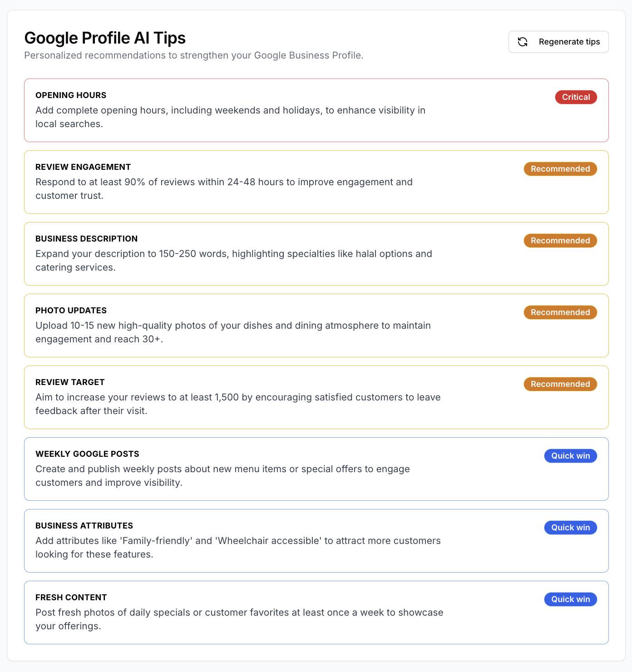Viewport: 632px width, 672px height.
Task: Select the Quick win badge on Business Attributes
Action: click(570, 527)
